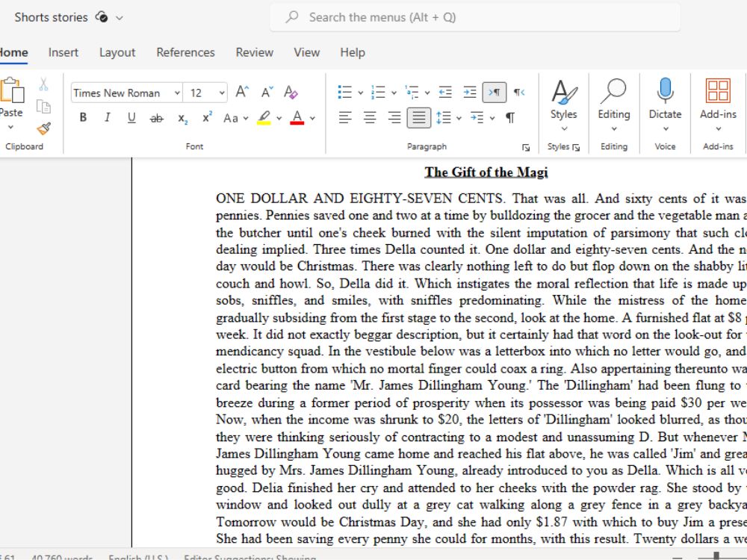The width and height of the screenshot is (747, 560).
Task: Toggle show paragraph marks
Action: (x=509, y=118)
